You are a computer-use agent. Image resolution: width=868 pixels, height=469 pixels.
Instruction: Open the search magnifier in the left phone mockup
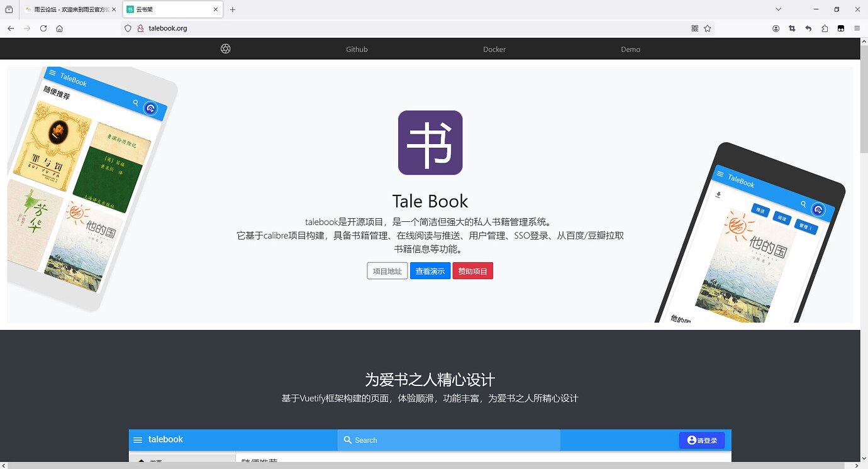pos(135,103)
